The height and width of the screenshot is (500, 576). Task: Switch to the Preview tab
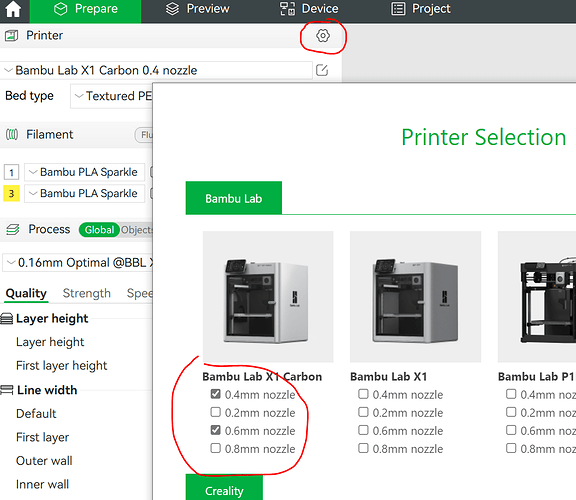197,9
